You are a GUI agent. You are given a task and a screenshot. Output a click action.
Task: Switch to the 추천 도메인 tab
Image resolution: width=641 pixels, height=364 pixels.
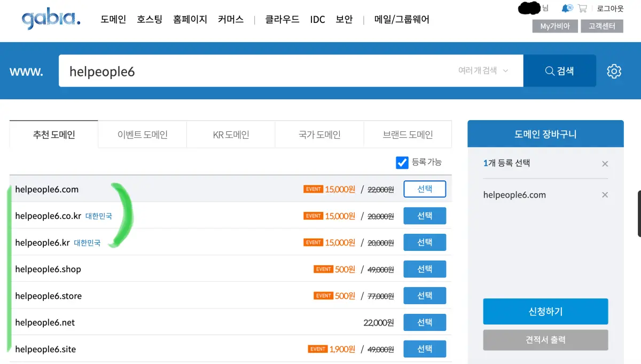(x=54, y=134)
